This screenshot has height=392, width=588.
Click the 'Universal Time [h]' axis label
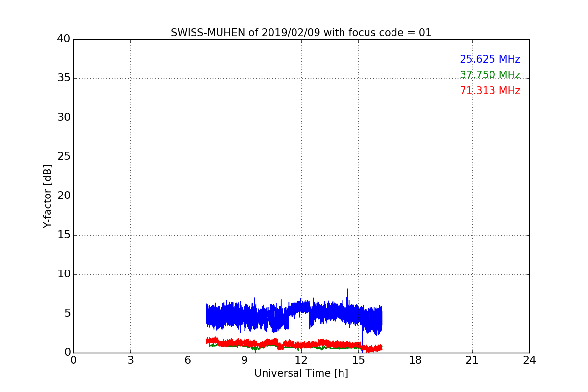tap(301, 373)
